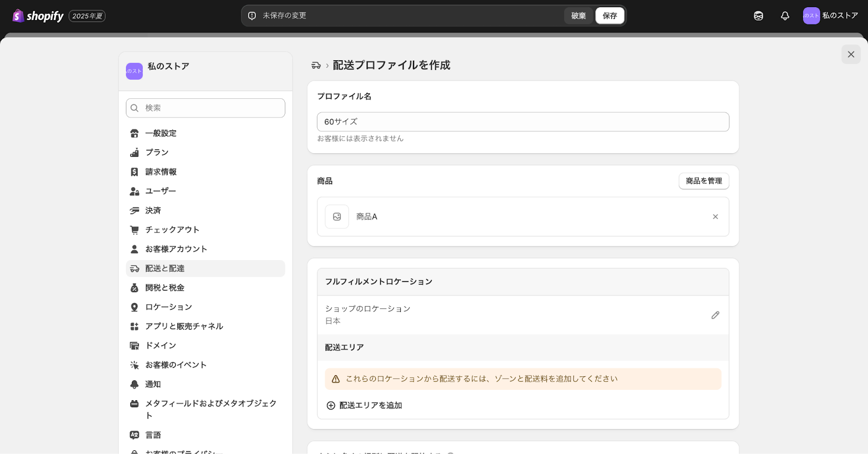
Task: Click 配送エリアを追加 link
Action: pos(365,406)
